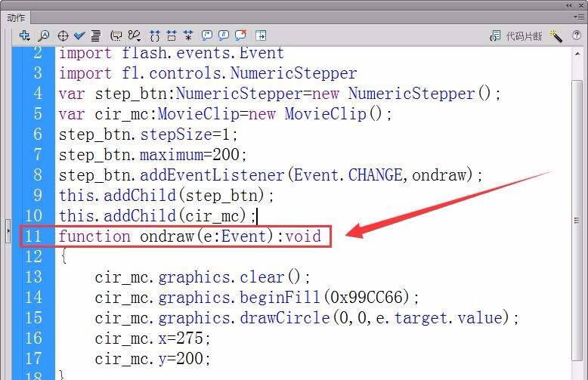Click 'this.addChild(cir_mc);' code line
Image resolution: width=588 pixels, height=380 pixels.
[x=157, y=216]
